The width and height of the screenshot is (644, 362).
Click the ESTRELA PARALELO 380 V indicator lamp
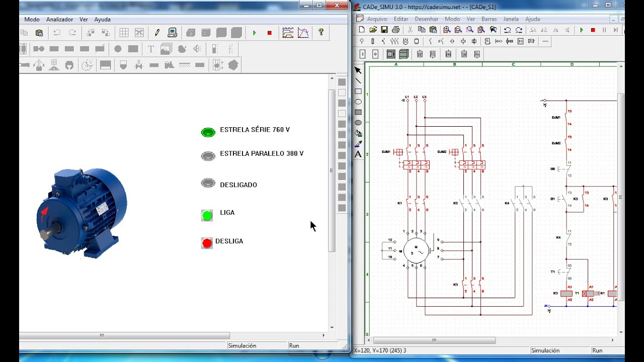click(208, 156)
